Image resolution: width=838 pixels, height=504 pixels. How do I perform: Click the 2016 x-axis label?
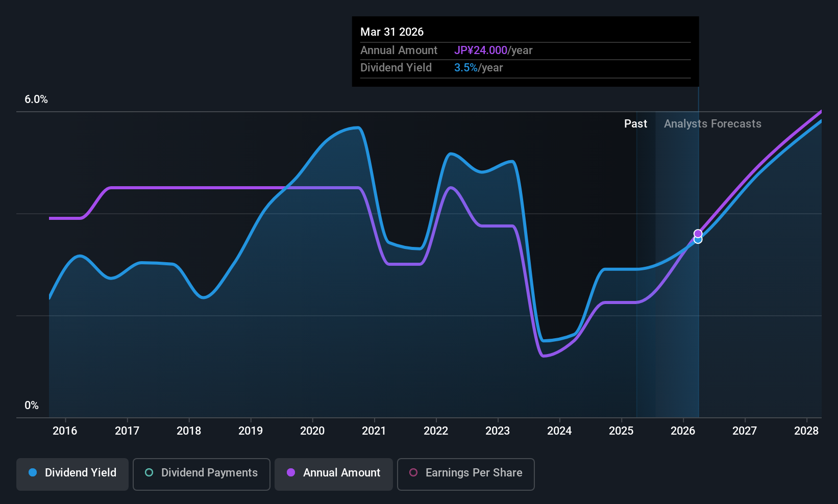click(65, 431)
